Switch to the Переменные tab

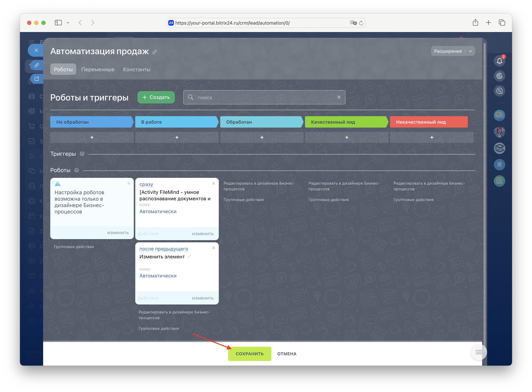pyautogui.click(x=98, y=69)
